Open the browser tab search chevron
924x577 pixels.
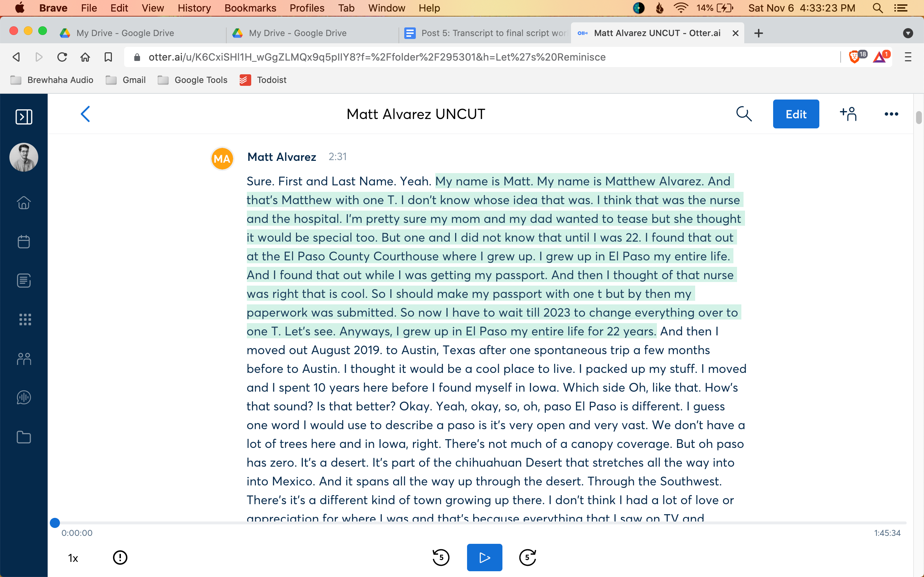coord(908,33)
